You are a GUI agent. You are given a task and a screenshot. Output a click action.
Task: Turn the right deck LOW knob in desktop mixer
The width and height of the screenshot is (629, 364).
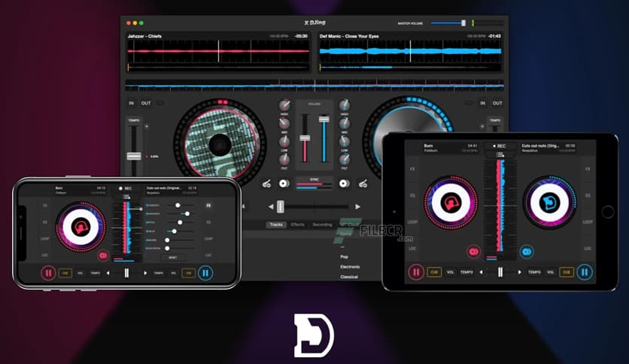click(344, 141)
